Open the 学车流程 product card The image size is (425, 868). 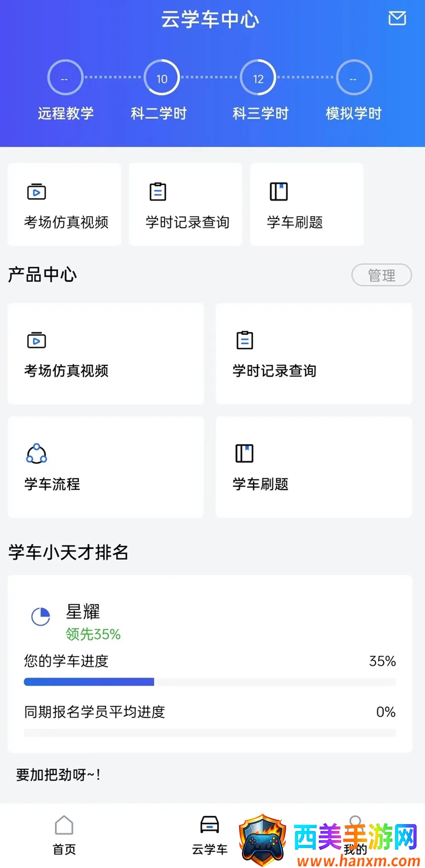(x=106, y=467)
